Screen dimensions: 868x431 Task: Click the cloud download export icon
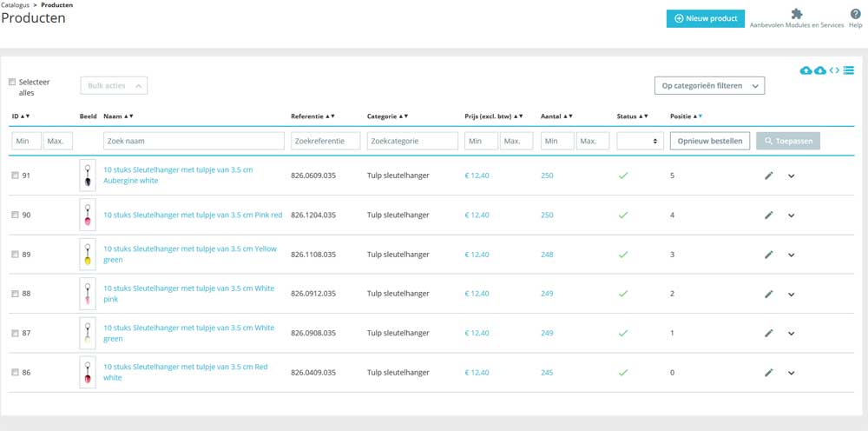pos(820,70)
